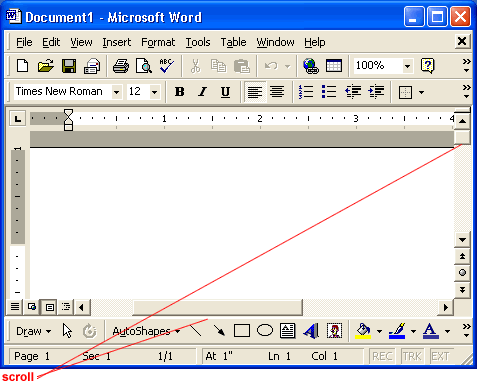Screen dimensions: 477x381
Task: Open the font size 12 dropdown
Action: [x=154, y=92]
